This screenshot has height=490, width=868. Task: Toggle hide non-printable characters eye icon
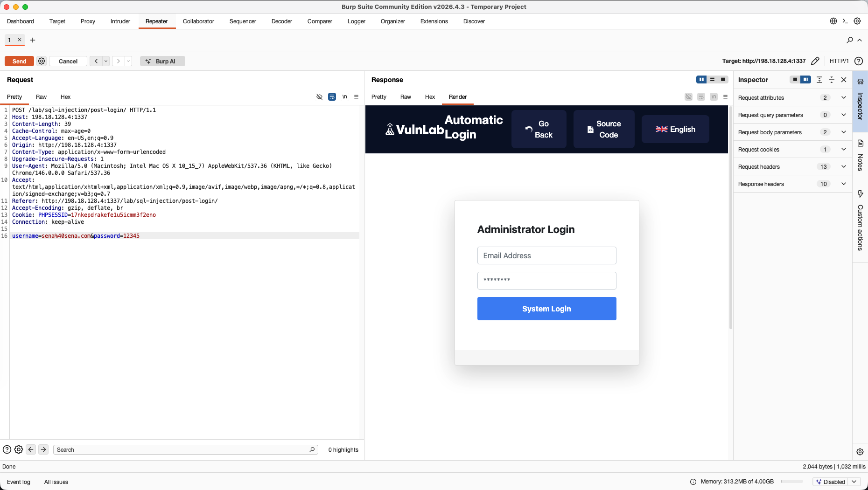[320, 97]
